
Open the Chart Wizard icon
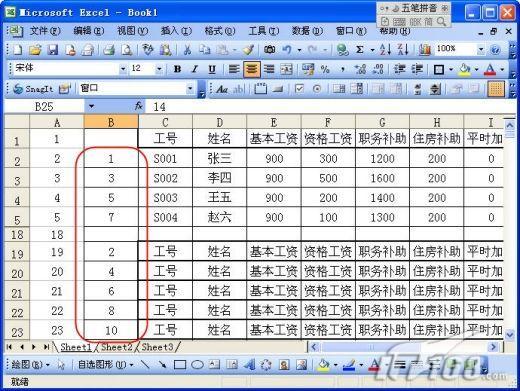(x=424, y=50)
